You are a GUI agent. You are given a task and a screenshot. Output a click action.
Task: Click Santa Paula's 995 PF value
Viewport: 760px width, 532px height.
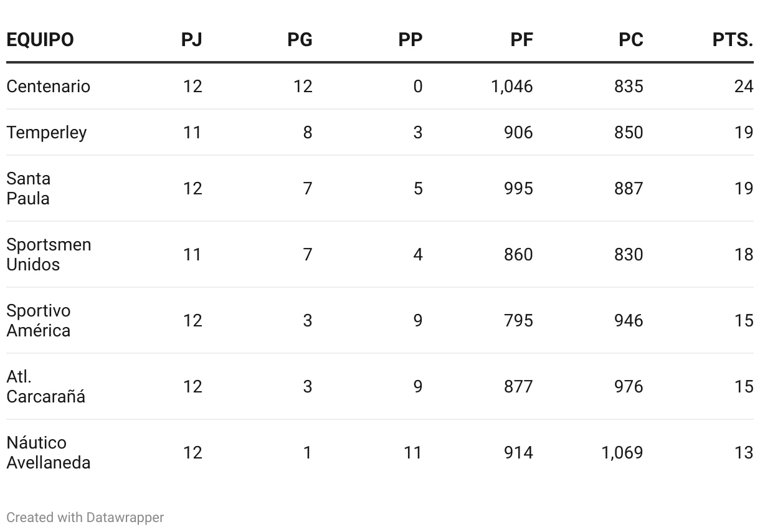(518, 188)
